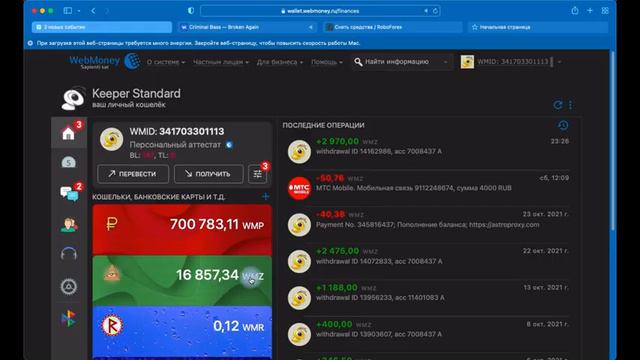The image size is (640, 360).
Task: Open the operations history clock icon
Action: (563, 125)
